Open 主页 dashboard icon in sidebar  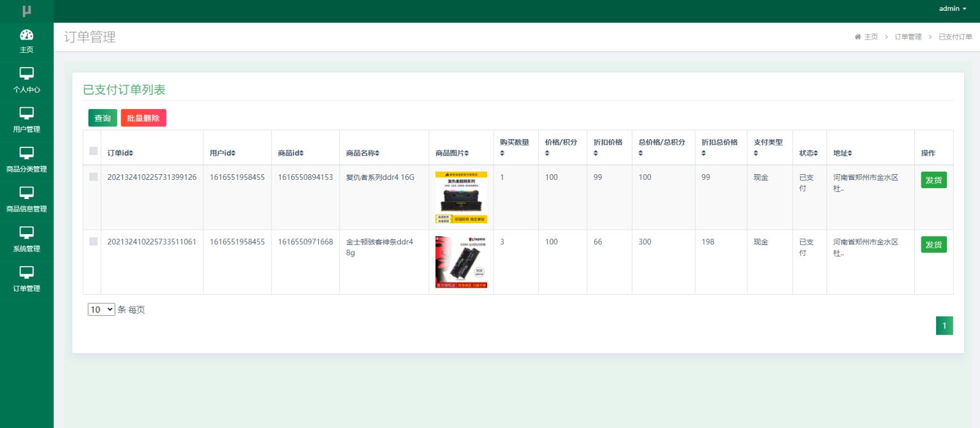(x=27, y=35)
